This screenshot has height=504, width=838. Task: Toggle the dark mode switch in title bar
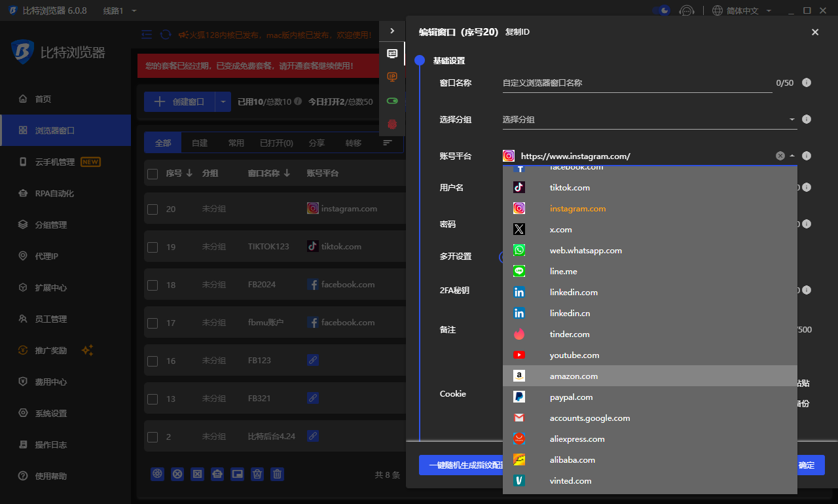tap(662, 10)
